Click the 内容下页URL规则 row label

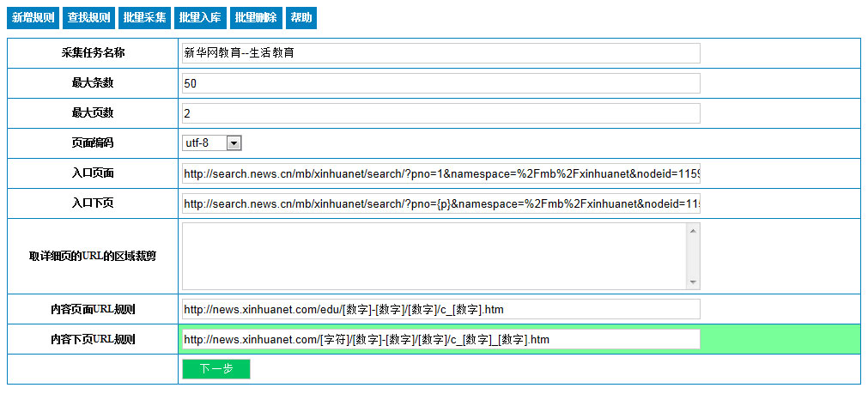(x=93, y=340)
